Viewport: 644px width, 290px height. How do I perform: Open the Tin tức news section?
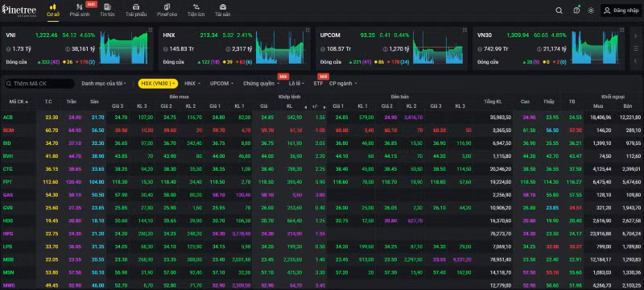(107, 10)
